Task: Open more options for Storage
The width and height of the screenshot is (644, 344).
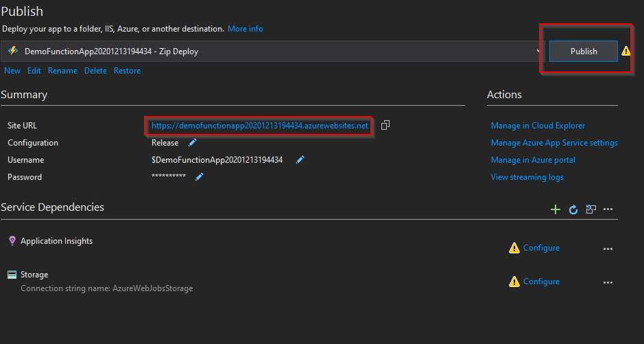Action: tap(608, 283)
